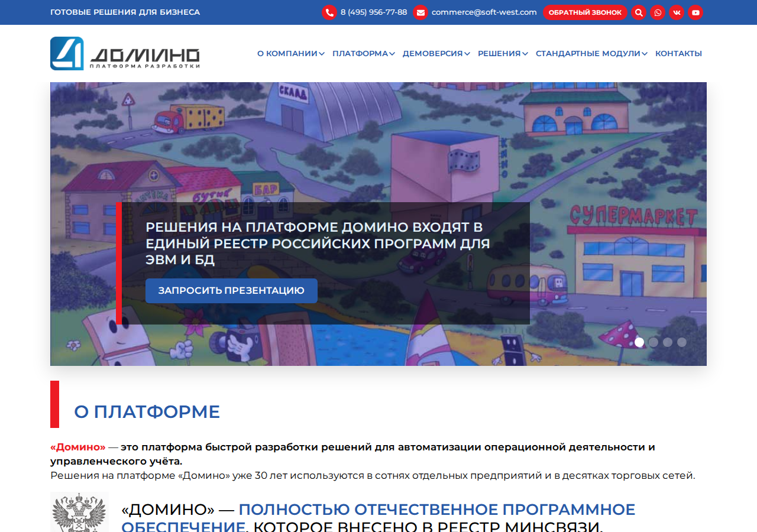Click the commerce@soft-west.com email link
Image resolution: width=757 pixels, height=532 pixels.
[484, 12]
